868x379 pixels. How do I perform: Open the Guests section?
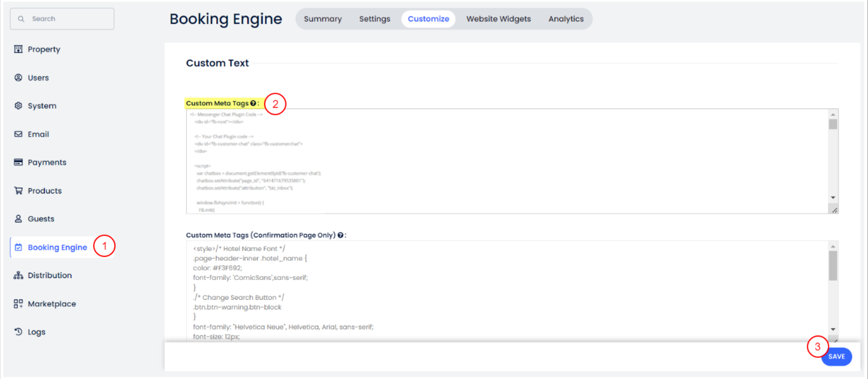pyautogui.click(x=41, y=219)
